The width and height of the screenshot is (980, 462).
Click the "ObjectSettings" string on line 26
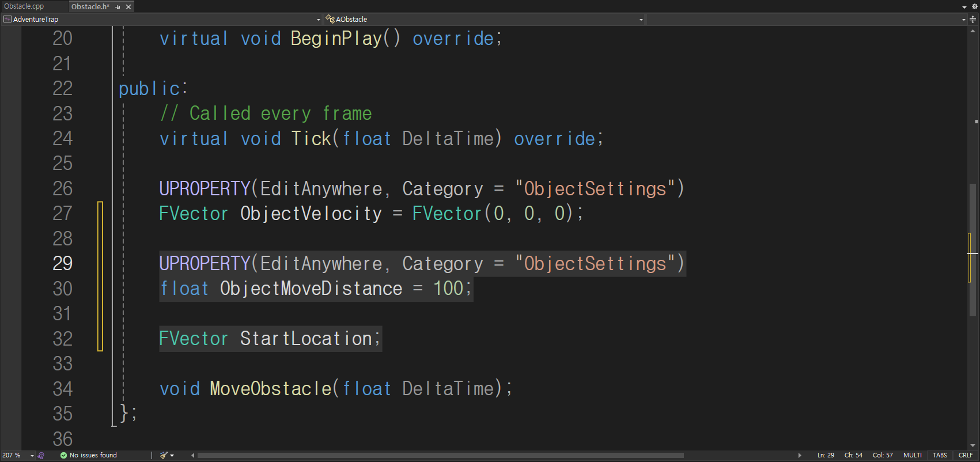tap(595, 189)
